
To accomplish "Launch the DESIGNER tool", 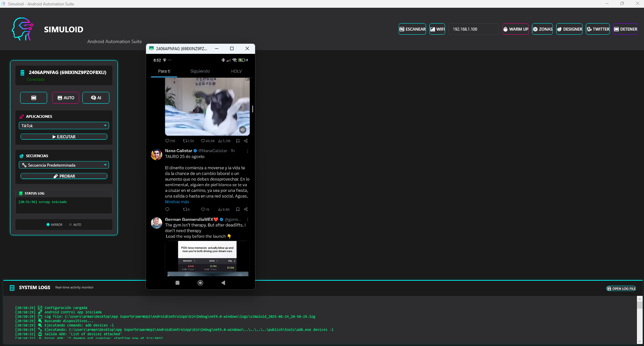I will click(x=569, y=29).
